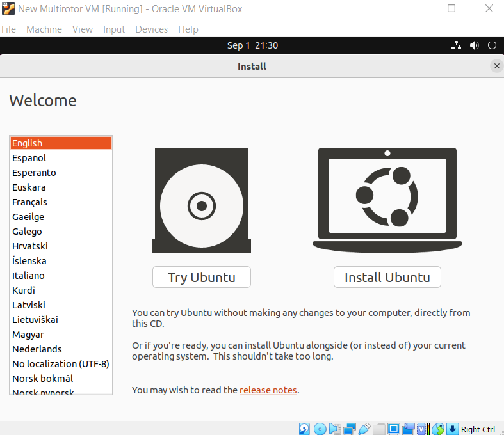Click the CPU virtualization status icon
Viewport: 504px width, 435px height.
[421, 429]
